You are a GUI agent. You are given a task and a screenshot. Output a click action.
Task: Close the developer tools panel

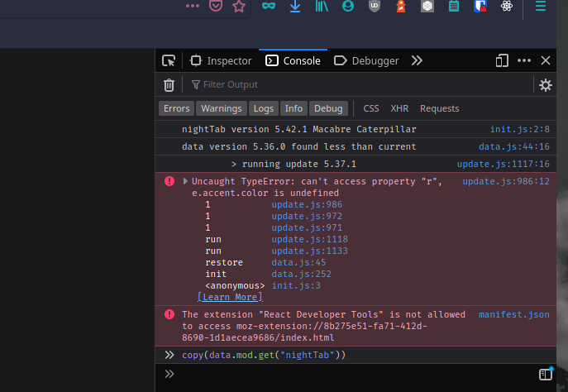(546, 60)
